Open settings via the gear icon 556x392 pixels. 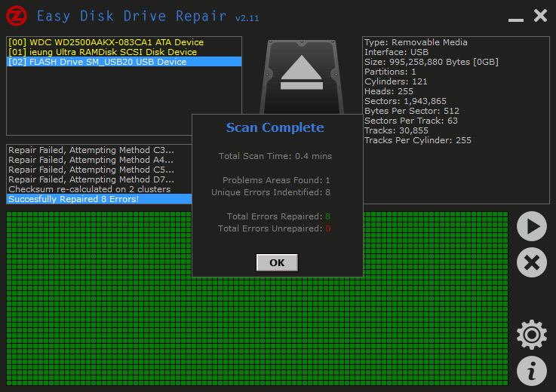coord(532,335)
